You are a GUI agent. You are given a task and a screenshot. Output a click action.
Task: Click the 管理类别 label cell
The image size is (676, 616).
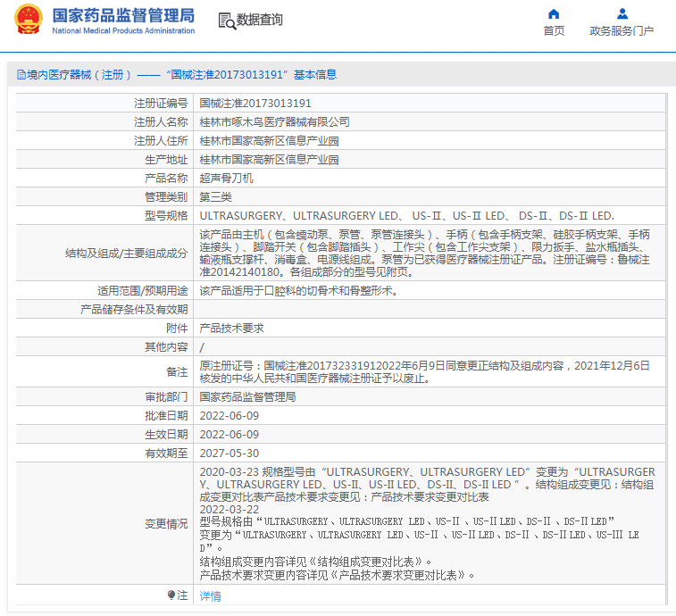166,197
